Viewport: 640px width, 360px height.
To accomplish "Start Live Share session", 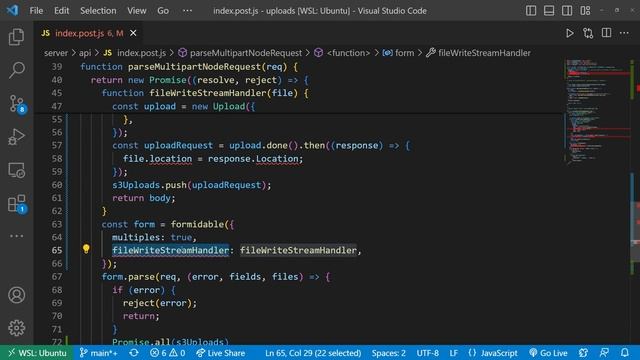I will tap(220, 353).
